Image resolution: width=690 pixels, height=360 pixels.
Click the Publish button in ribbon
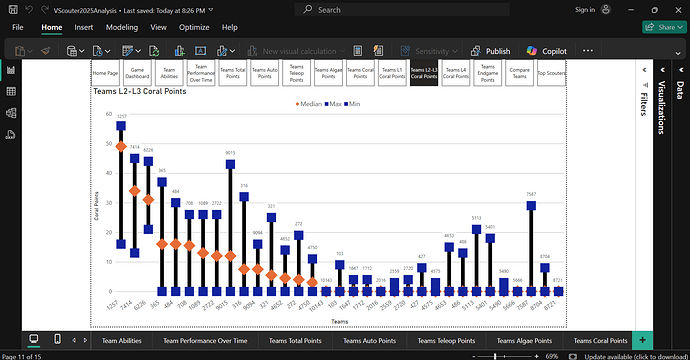tap(490, 51)
